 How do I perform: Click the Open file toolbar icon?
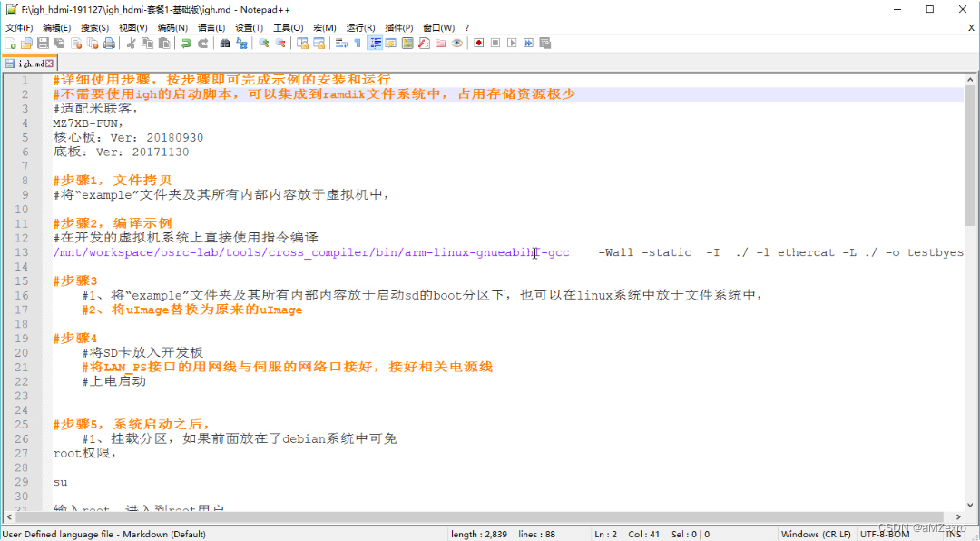tap(26, 44)
